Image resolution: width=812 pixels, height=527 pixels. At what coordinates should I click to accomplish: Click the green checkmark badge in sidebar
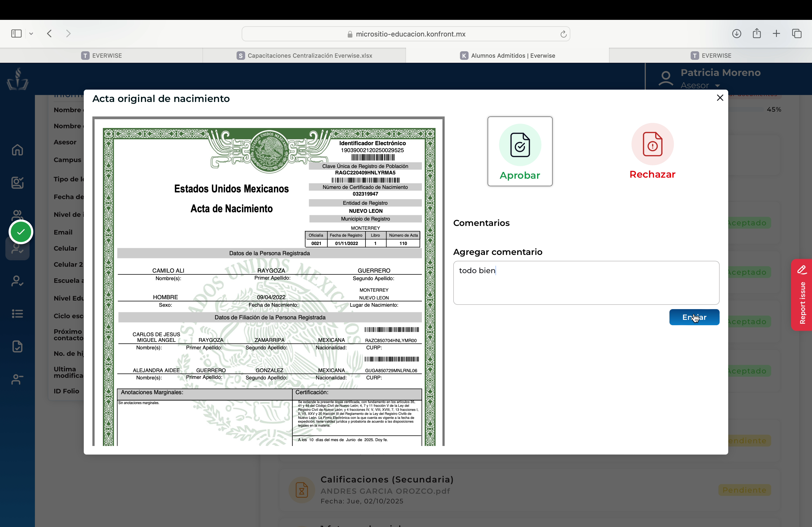(21, 232)
